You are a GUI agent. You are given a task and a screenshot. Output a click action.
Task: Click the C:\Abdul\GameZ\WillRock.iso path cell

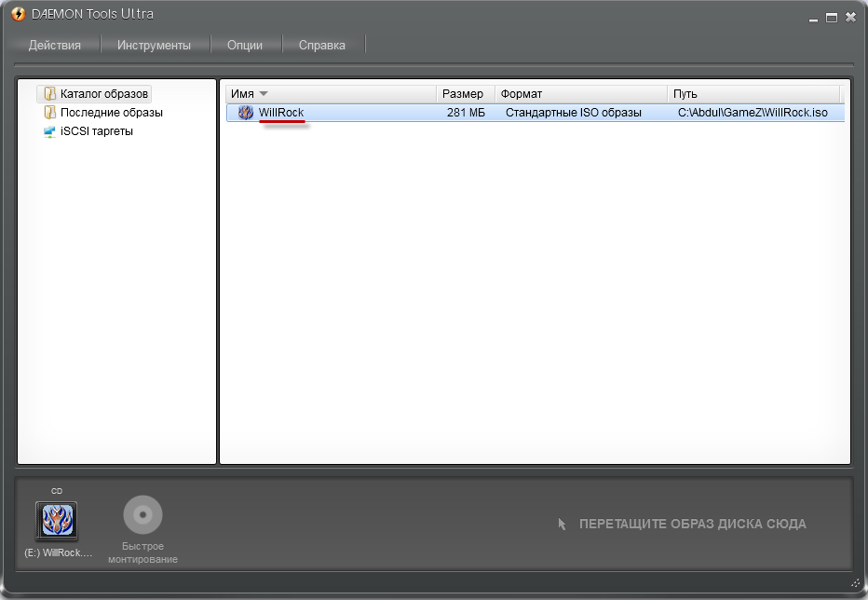[753, 113]
